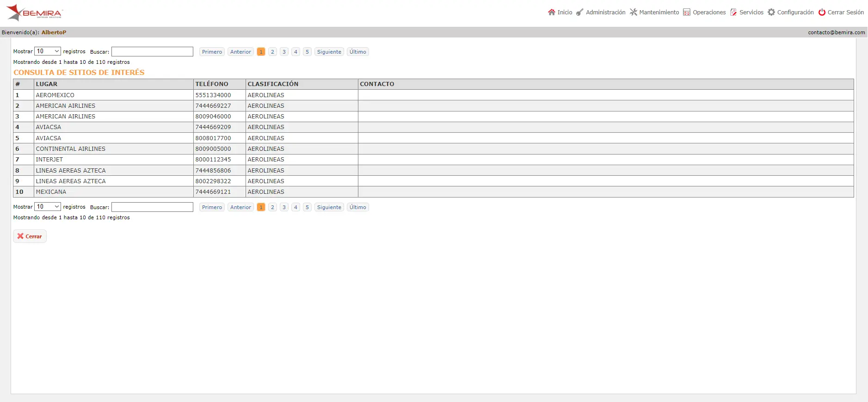868x402 pixels.
Task: Sort by the # column header
Action: [x=24, y=84]
